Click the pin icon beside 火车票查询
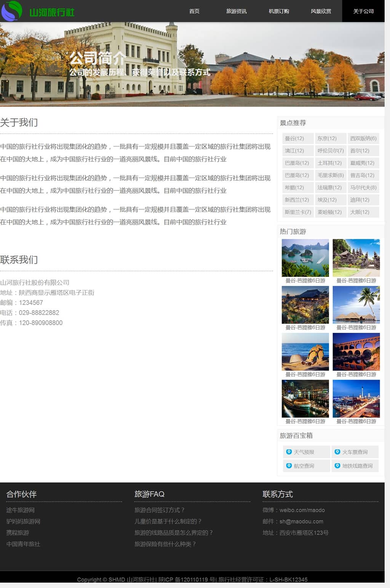 337,452
